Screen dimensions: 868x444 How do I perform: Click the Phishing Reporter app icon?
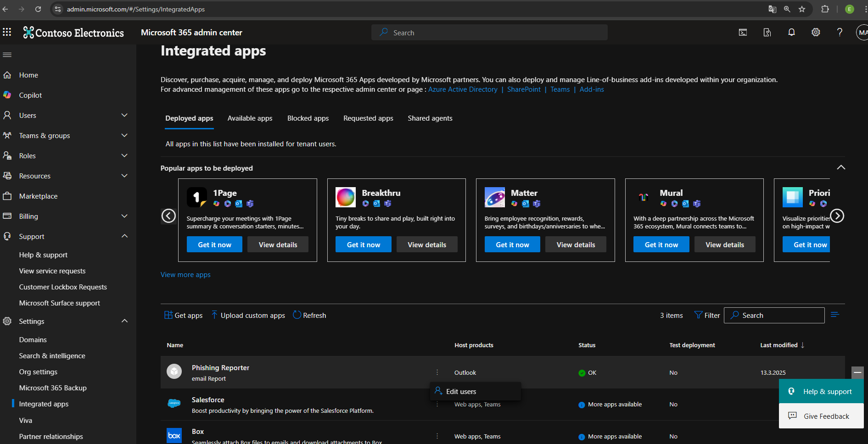pyautogui.click(x=174, y=371)
